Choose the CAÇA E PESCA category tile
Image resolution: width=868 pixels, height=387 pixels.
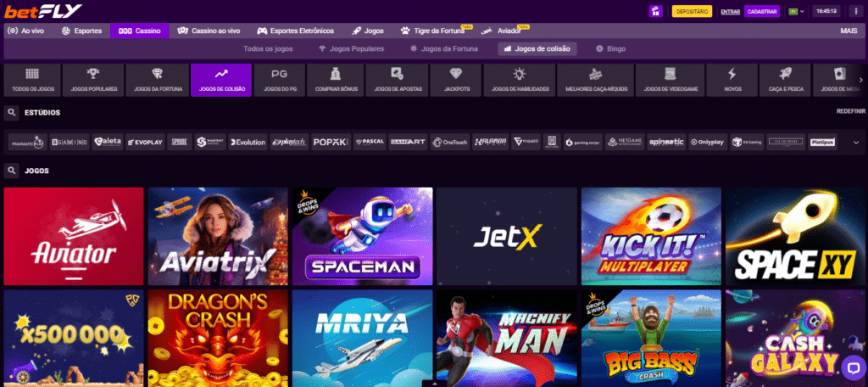pos(784,80)
